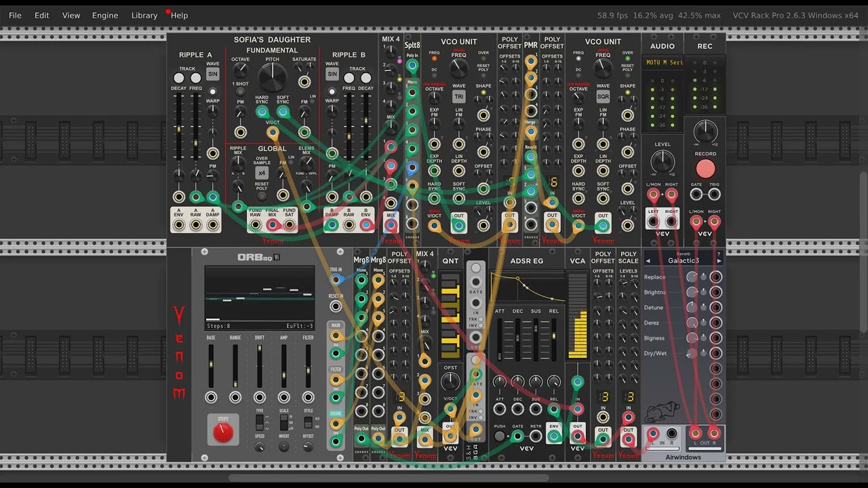The height and width of the screenshot is (488, 868).
Task: Click the A ENV output jack
Action: (179, 225)
